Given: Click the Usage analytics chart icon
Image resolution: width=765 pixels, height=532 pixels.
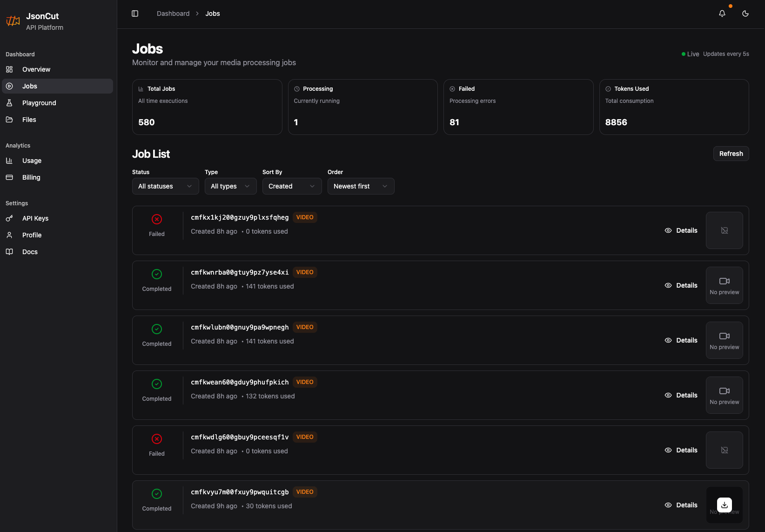Looking at the screenshot, I should click(10, 160).
